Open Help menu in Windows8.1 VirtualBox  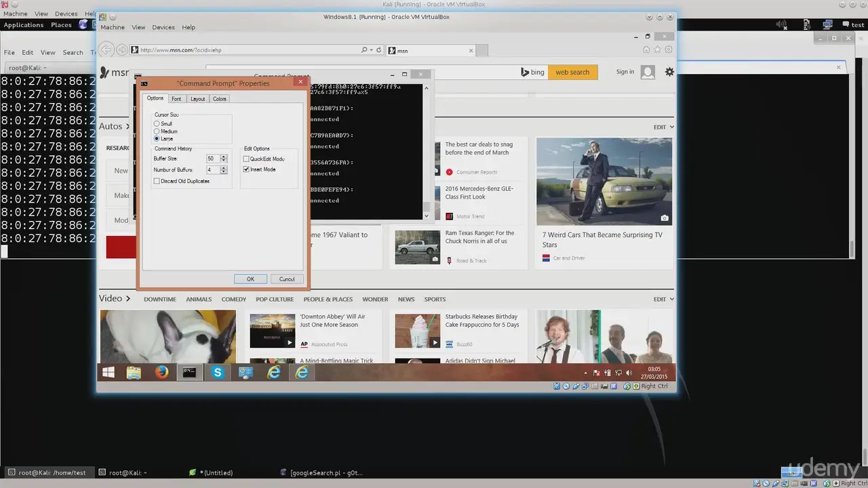coord(189,27)
